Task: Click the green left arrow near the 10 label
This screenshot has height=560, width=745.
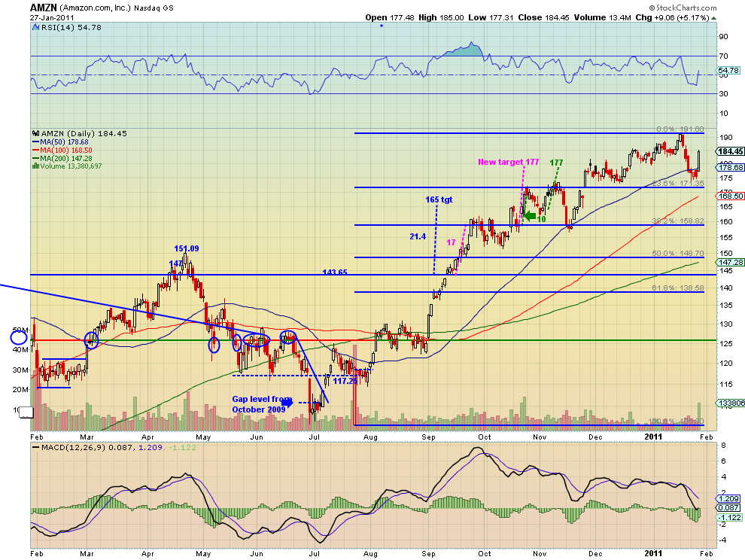Action: click(x=529, y=216)
